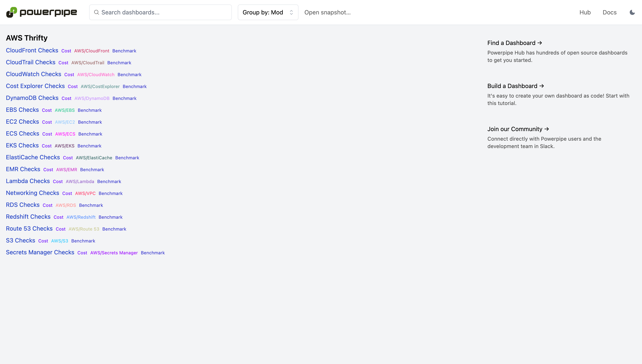Click Open snapshot...

[327, 12]
